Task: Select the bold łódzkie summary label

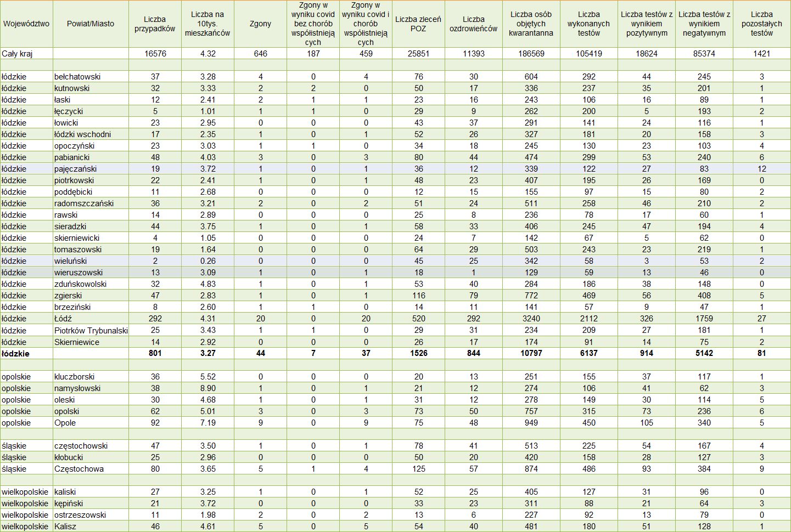Action: click(26, 354)
